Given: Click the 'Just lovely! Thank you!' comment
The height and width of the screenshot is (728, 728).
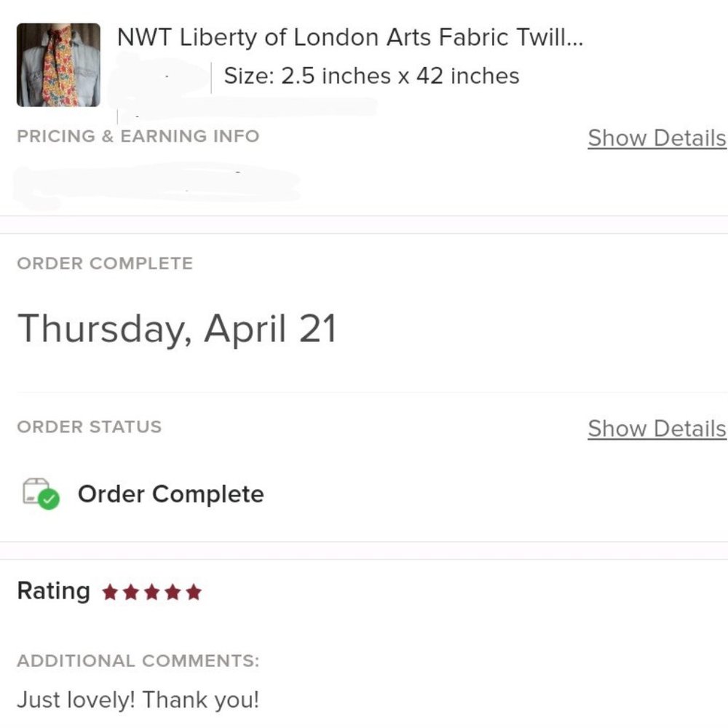Looking at the screenshot, I should [x=138, y=700].
